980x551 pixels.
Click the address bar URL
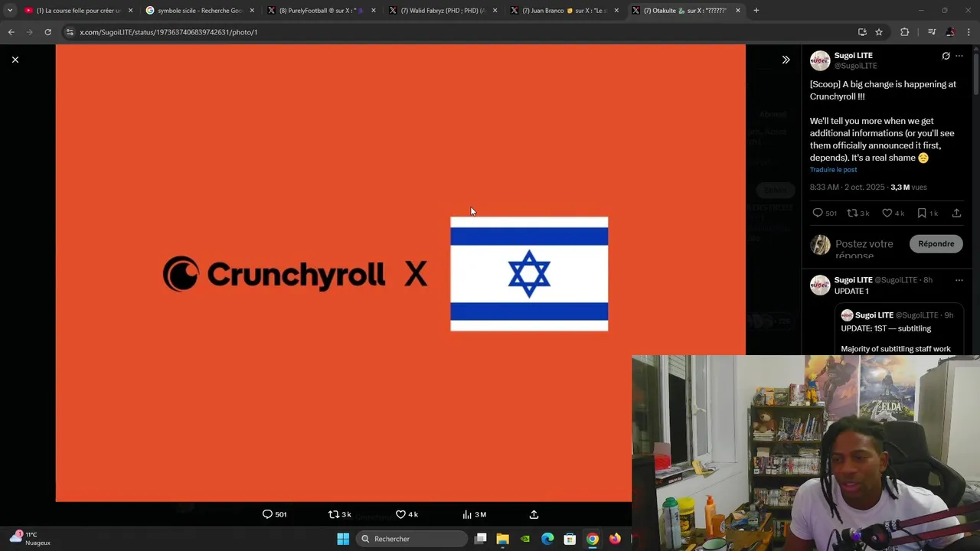point(168,32)
